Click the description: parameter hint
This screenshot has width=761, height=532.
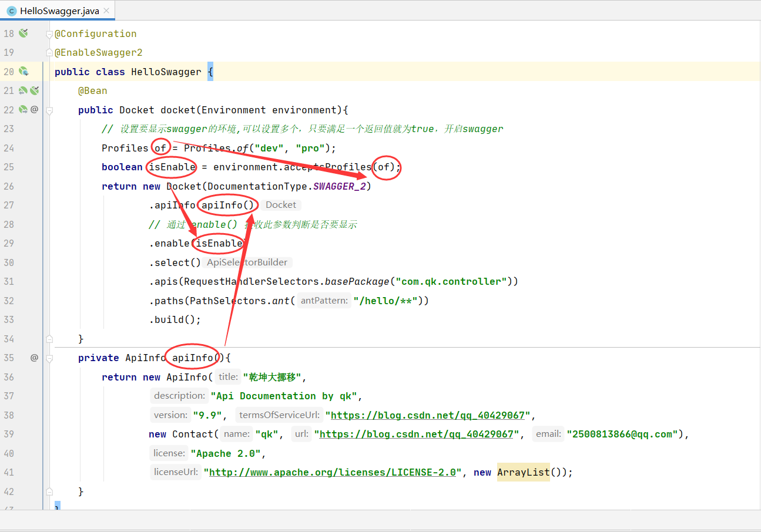(x=179, y=396)
